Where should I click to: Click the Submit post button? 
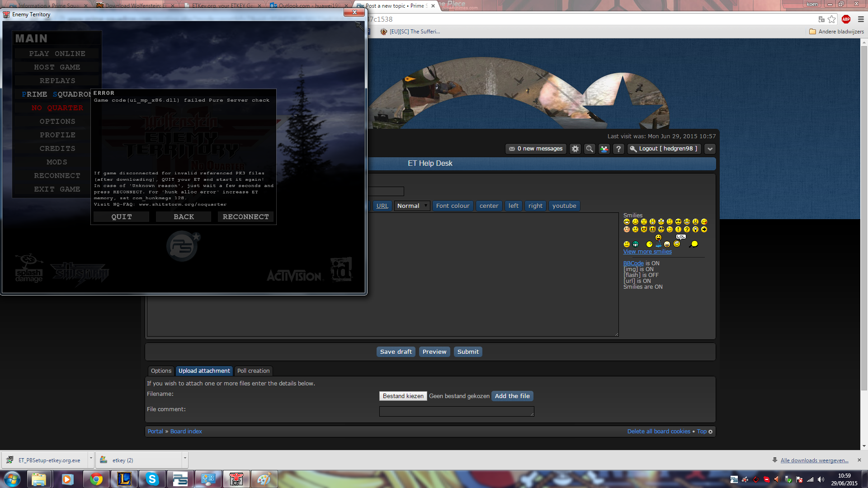tap(467, 352)
